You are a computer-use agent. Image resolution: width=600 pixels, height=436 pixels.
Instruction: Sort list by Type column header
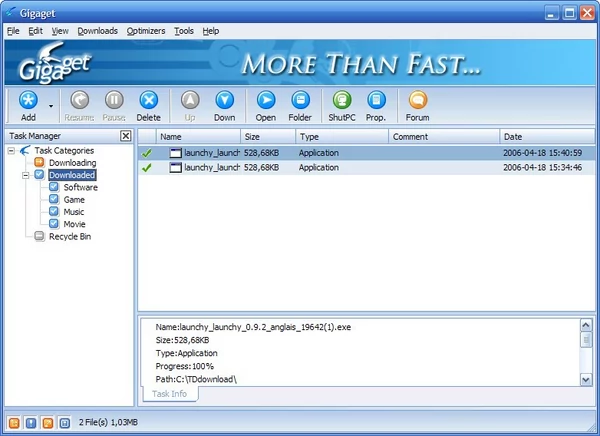[x=342, y=136]
